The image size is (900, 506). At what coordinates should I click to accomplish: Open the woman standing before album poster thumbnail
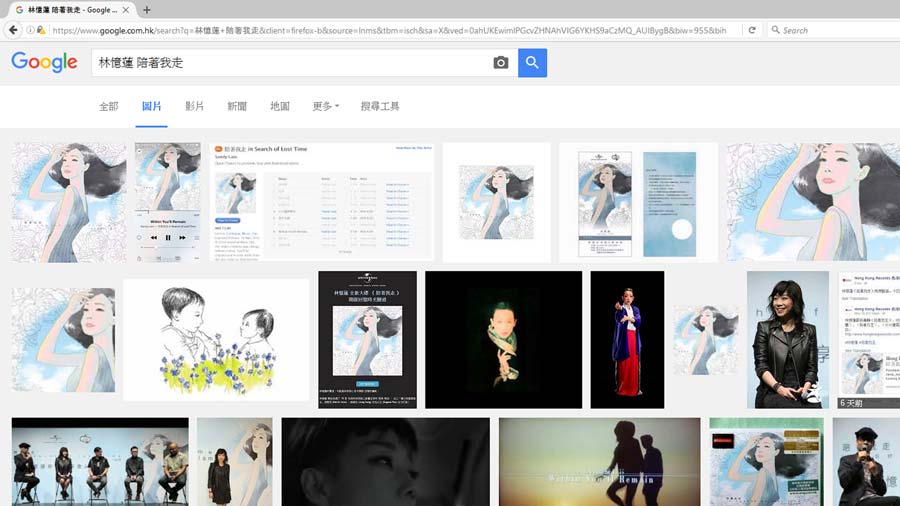click(x=235, y=462)
